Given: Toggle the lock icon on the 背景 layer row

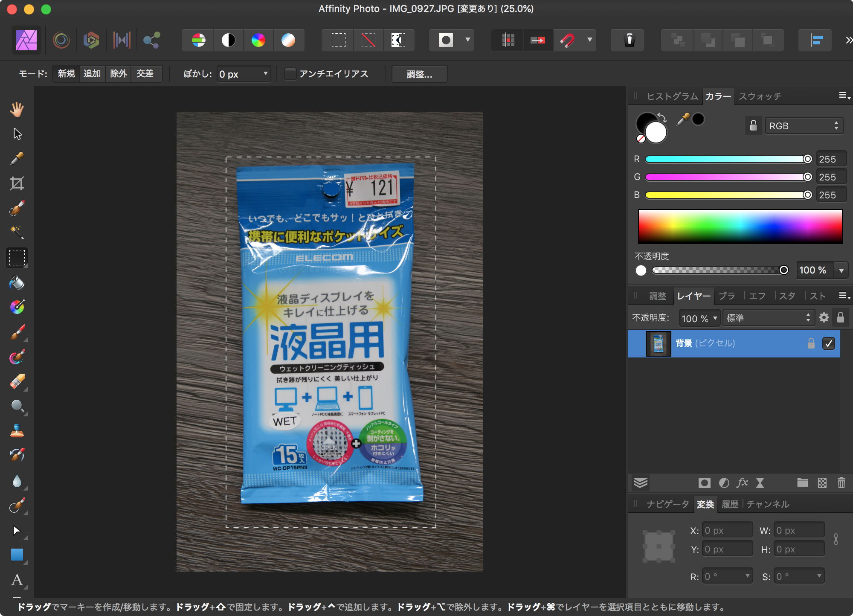Looking at the screenshot, I should 811,343.
